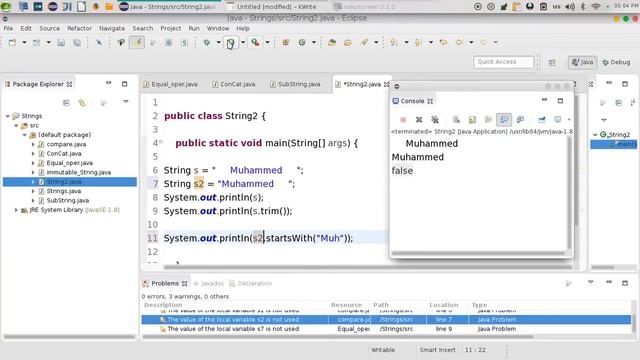Select Immutable_String.java in Package Explorer
Image resolution: width=640 pixels, height=360 pixels.
coord(75,173)
